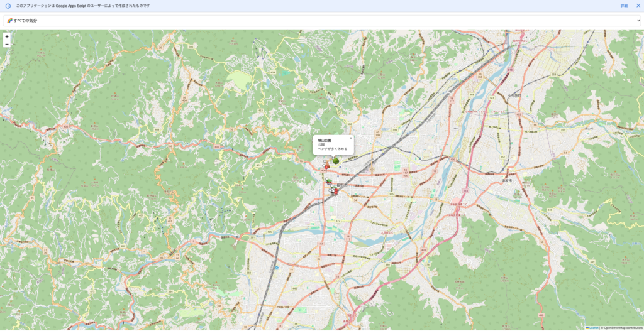Click the white speech bubble above the book marker
Image resolution: width=644 pixels, height=331 pixels.
click(x=327, y=179)
